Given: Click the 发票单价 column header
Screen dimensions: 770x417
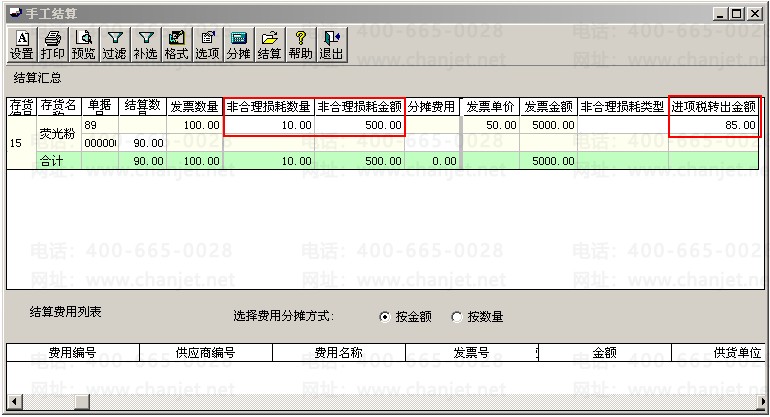Looking at the screenshot, I should (x=490, y=107).
